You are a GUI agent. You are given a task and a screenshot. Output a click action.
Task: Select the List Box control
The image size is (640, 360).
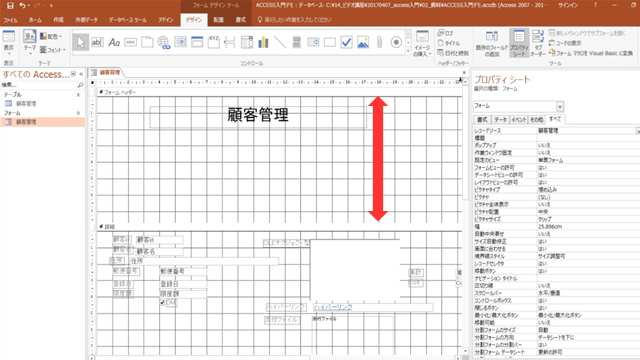tap(313, 42)
